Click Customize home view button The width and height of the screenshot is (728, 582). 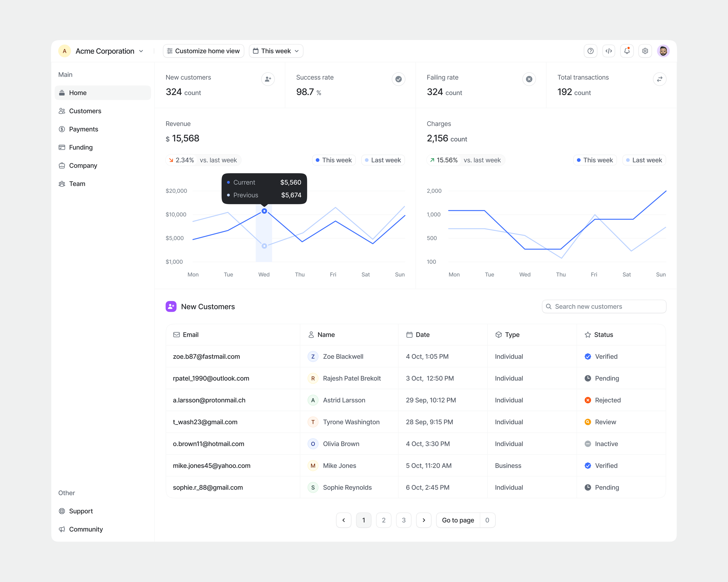pos(203,51)
